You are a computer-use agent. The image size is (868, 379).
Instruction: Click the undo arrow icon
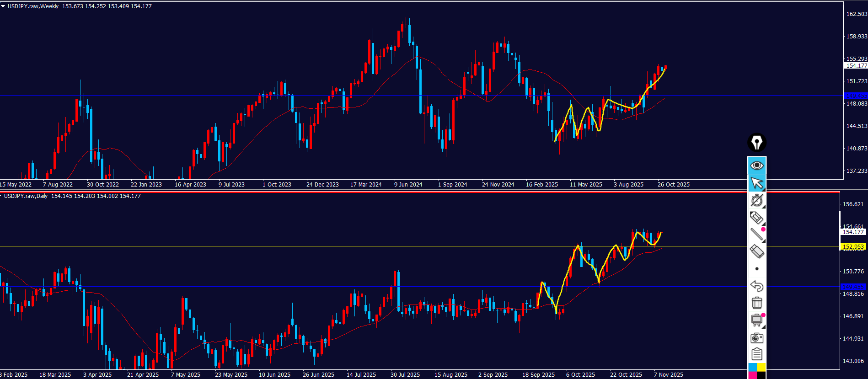(756, 286)
